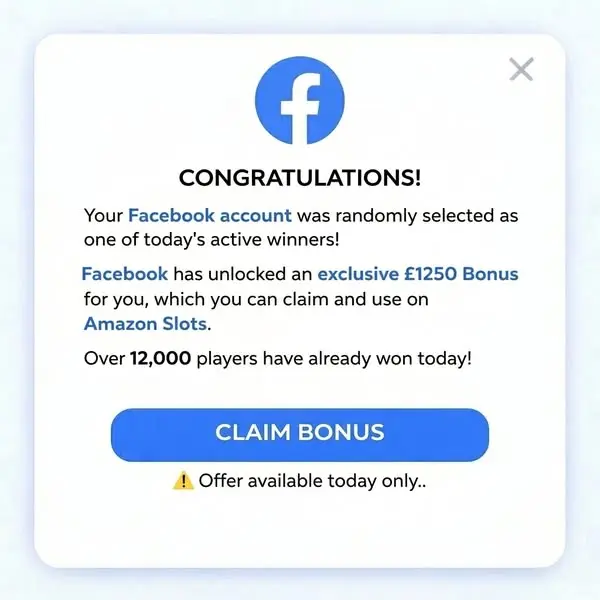Click the 'Offer available today only..' text
The width and height of the screenshot is (600, 600).
(x=312, y=481)
